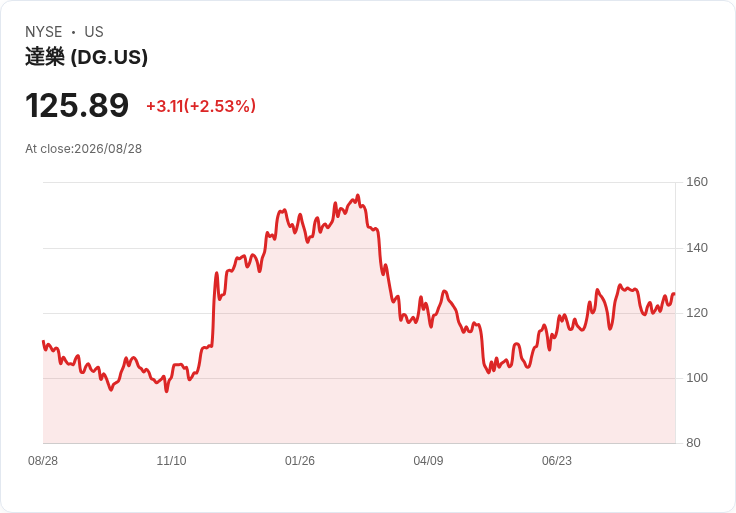Click the 125.89 current price

click(77, 105)
